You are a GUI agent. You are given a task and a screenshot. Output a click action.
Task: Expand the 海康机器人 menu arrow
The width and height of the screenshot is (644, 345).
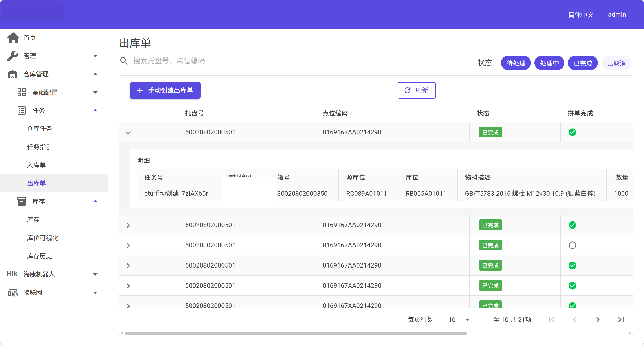pos(95,274)
